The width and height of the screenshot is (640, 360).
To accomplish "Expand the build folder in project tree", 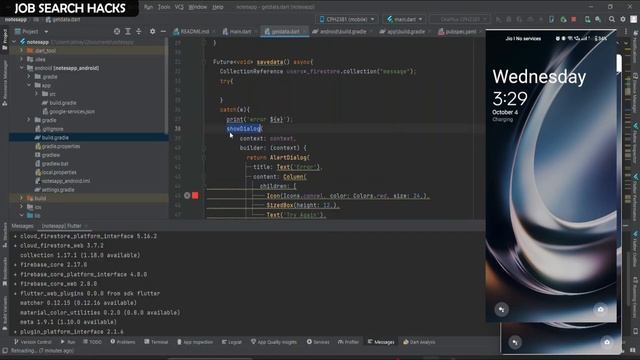I will tap(22, 198).
